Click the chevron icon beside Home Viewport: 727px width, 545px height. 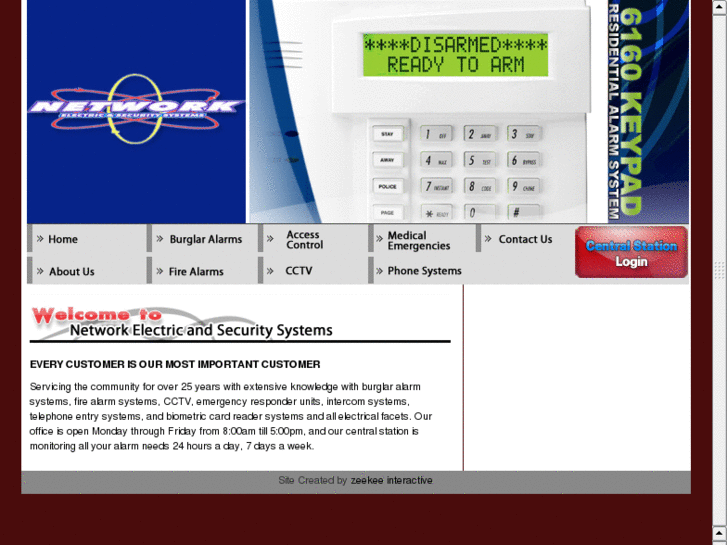[x=40, y=239]
